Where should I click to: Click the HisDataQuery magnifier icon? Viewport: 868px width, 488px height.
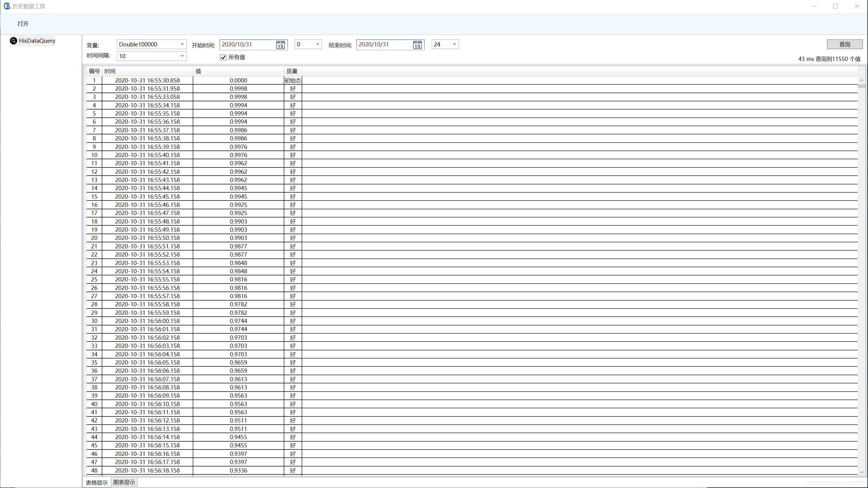[13, 41]
